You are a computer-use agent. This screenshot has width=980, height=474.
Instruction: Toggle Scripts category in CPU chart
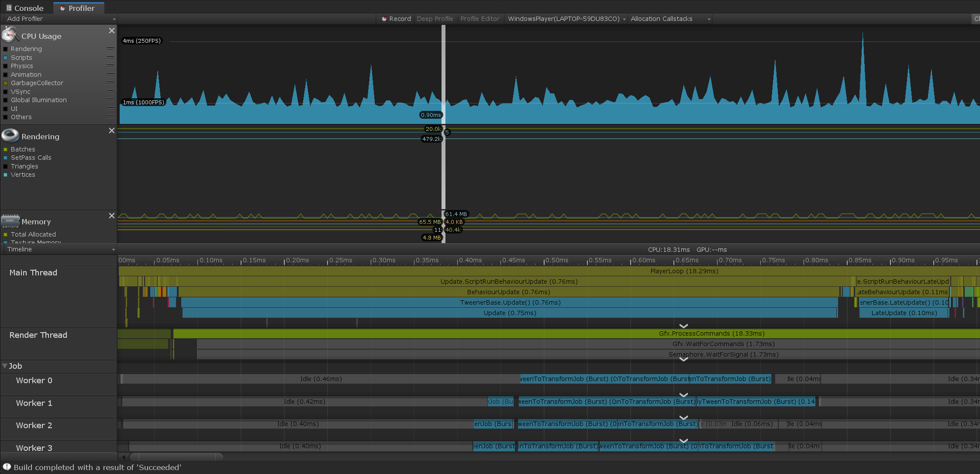click(5, 58)
